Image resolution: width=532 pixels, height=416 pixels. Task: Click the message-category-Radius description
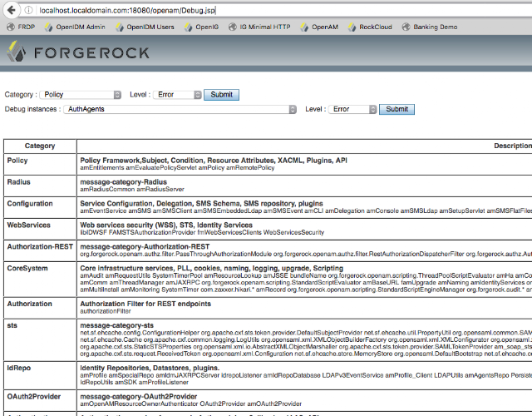point(124,182)
